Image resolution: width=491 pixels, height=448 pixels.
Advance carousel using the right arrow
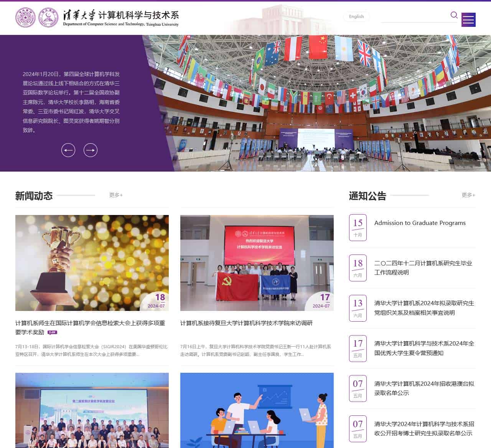click(x=91, y=150)
